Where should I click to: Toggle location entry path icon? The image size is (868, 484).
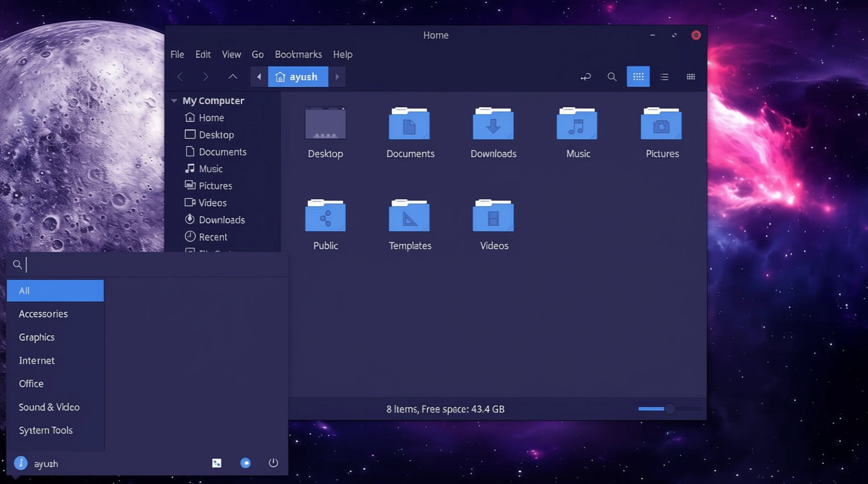coord(585,77)
